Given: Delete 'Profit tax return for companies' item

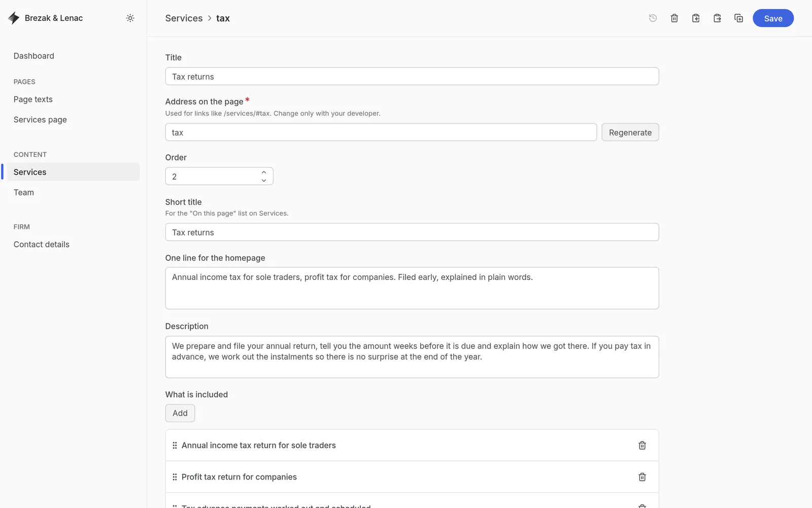Looking at the screenshot, I should click(642, 477).
